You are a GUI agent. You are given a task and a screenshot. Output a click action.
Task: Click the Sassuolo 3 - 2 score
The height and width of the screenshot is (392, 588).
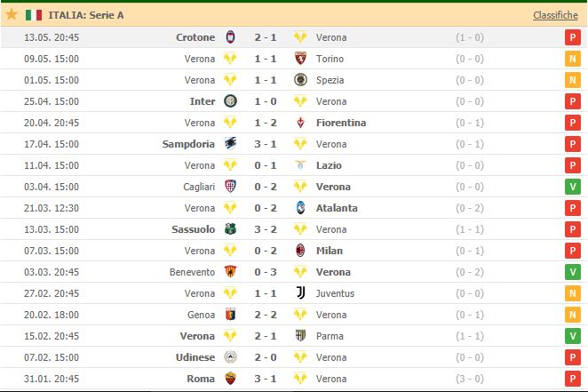pos(266,229)
